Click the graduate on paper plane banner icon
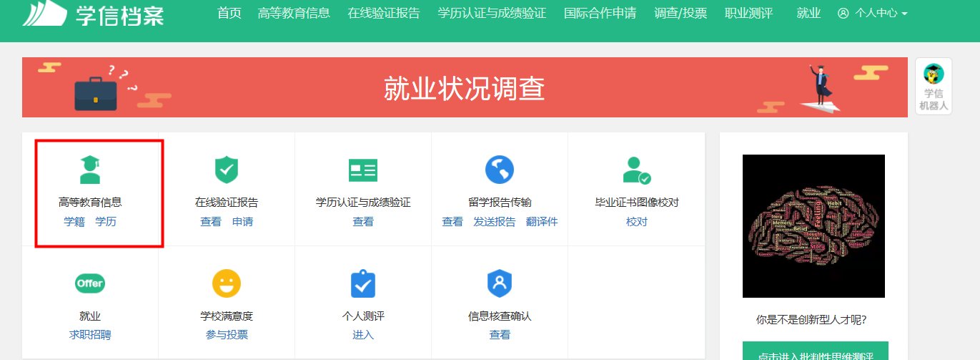The image size is (980, 360). pos(819,89)
